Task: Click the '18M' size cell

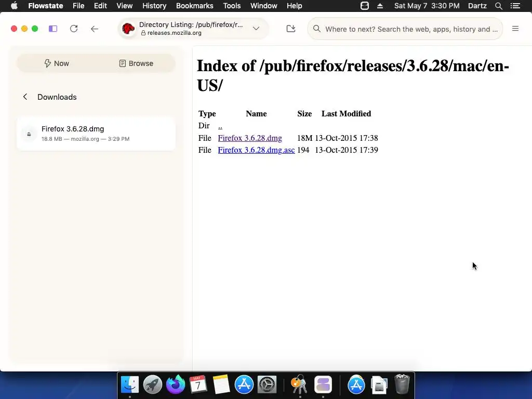Action: pos(304,138)
